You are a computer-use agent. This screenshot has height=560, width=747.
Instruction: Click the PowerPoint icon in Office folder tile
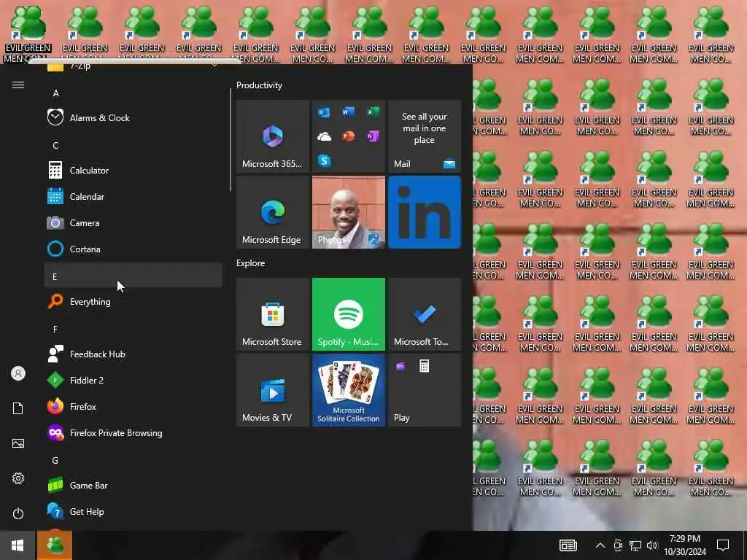348,136
